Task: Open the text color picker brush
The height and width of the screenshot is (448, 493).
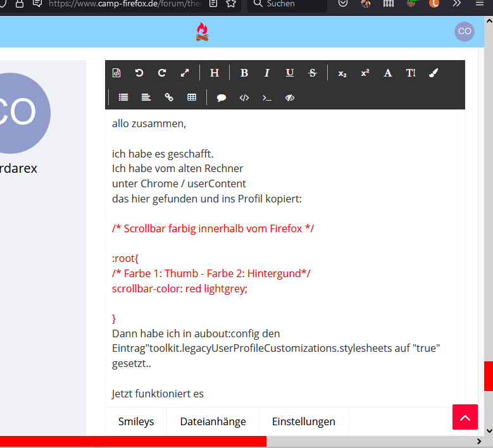Action: pos(434,73)
